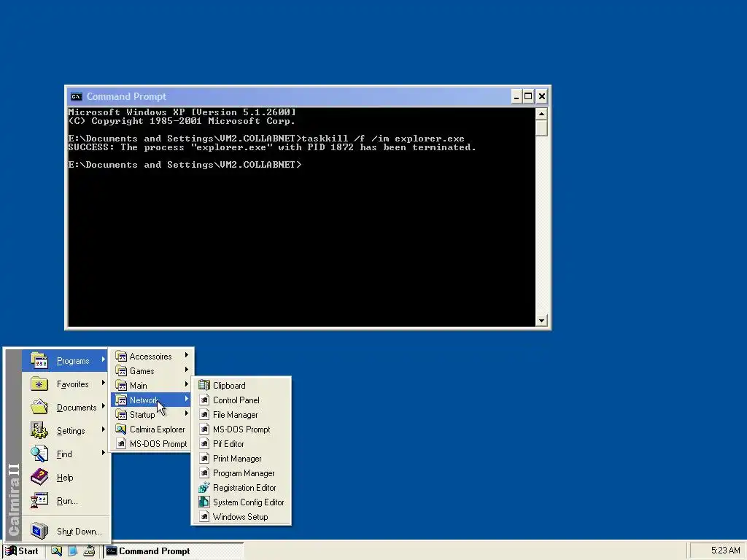Expand the Settings submenu arrow
The height and width of the screenshot is (560, 747).
[x=103, y=429]
